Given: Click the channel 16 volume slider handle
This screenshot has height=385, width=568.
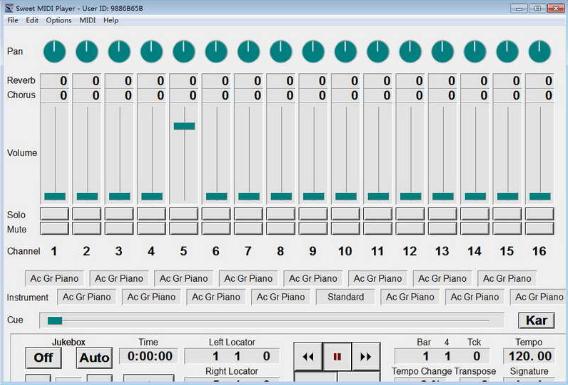Looking at the screenshot, I should (x=540, y=196).
